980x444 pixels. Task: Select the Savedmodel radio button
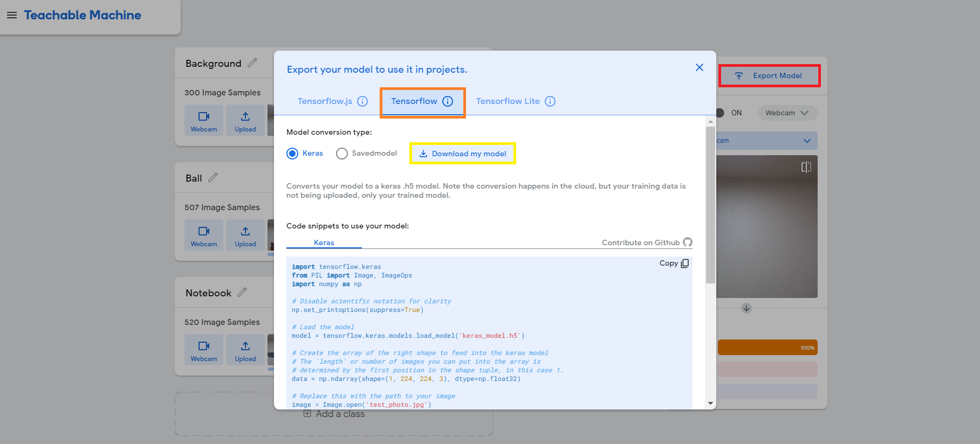point(342,154)
